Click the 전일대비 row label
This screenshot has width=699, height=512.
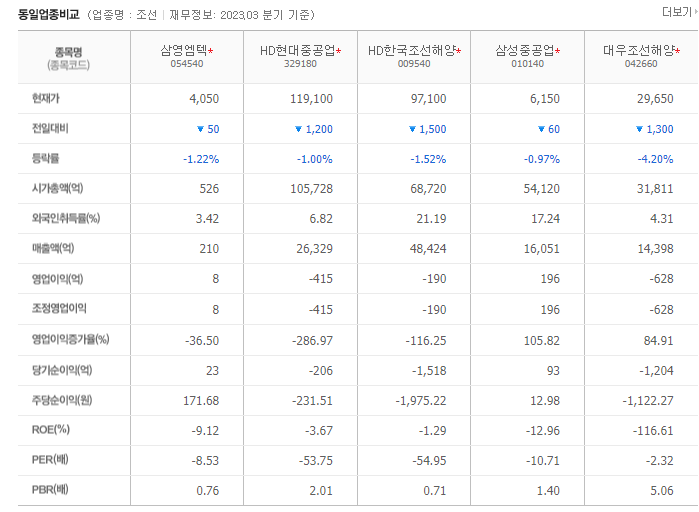(50, 128)
